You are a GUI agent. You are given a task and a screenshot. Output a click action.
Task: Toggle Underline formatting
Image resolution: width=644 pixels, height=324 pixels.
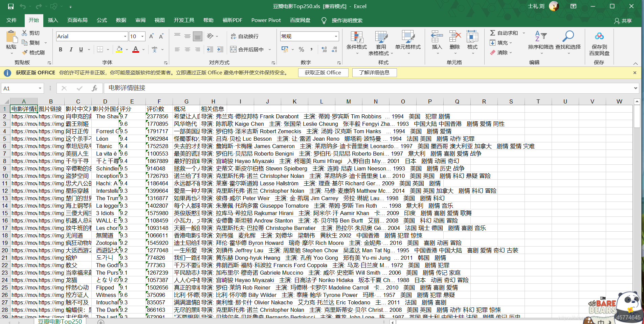(81, 49)
